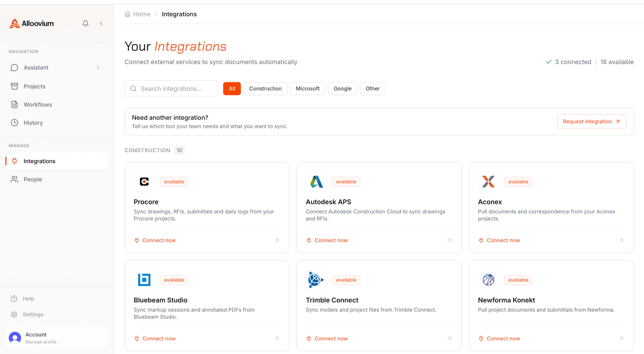
Task: Collapse the sidebar with the chevron
Action: 101,23
